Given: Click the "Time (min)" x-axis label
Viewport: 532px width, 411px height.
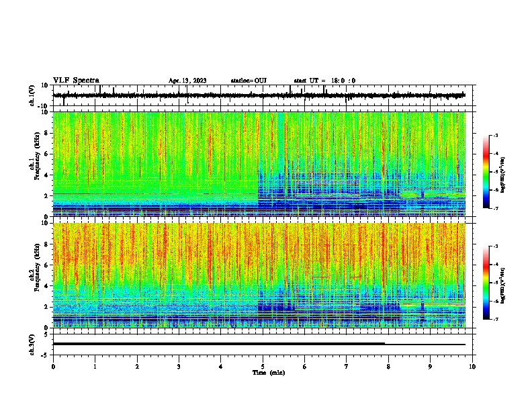Looking at the screenshot, I should [x=269, y=373].
